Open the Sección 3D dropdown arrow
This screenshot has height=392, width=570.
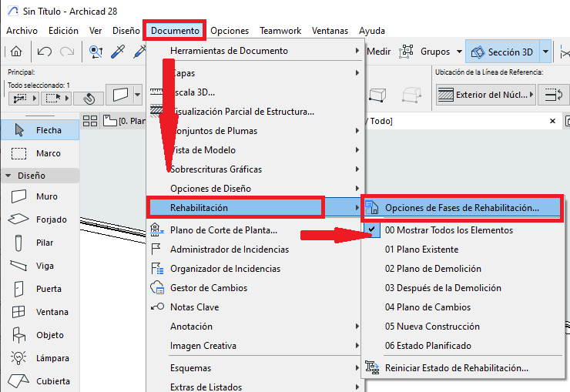[546, 52]
